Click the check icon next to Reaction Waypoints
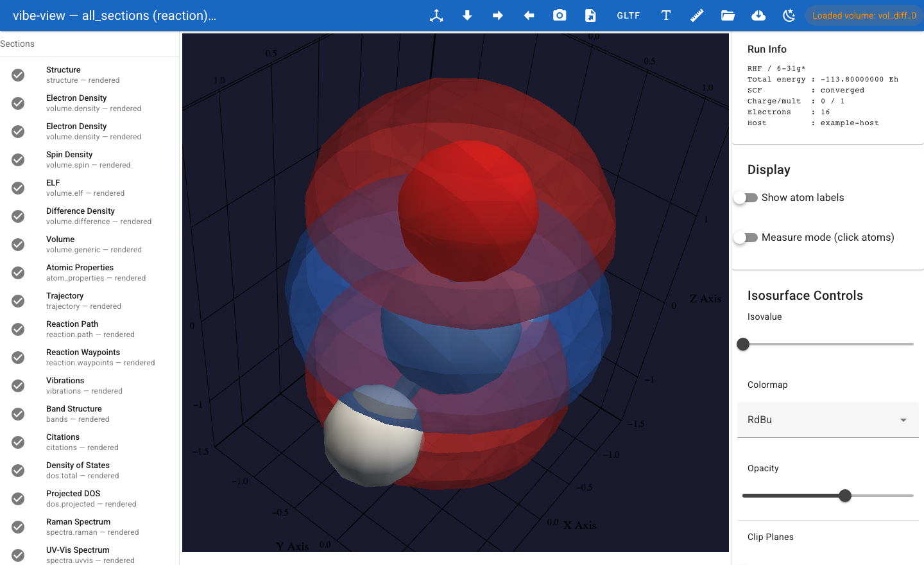The width and height of the screenshot is (924, 565). click(18, 358)
